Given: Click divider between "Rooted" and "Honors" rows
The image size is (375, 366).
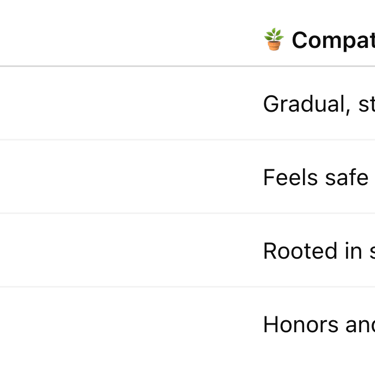Looking at the screenshot, I should (x=187, y=286).
